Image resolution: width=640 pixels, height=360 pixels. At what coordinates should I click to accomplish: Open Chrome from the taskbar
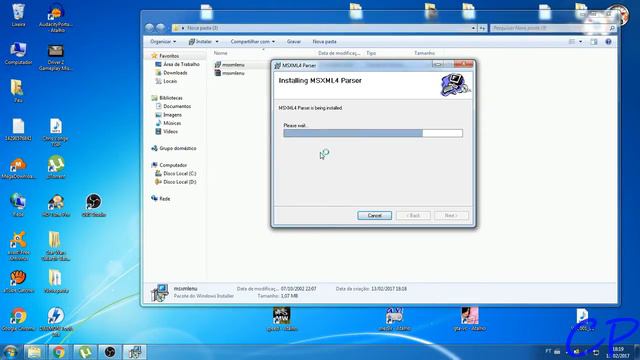59,352
